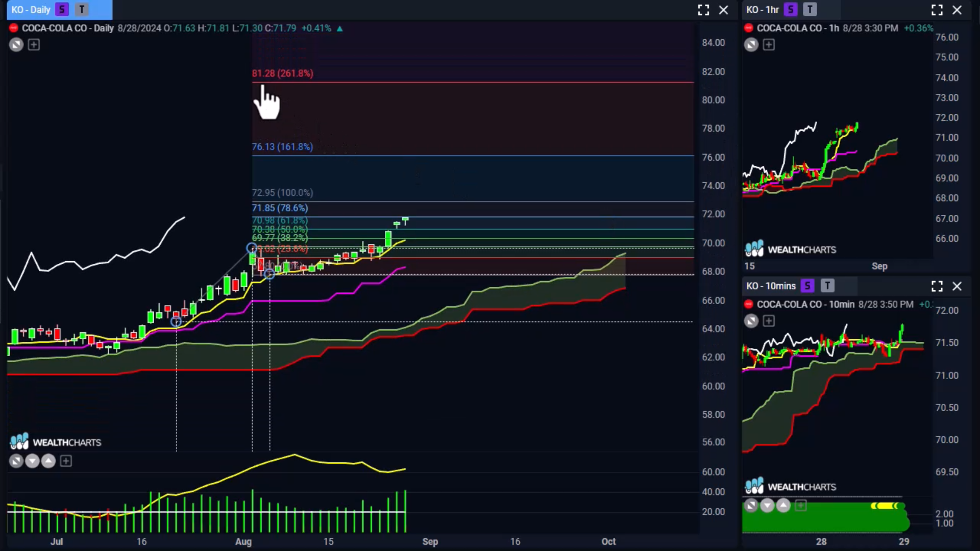980x551 pixels.
Task: Hide the Daily lower indicator pane
Action: (16, 461)
